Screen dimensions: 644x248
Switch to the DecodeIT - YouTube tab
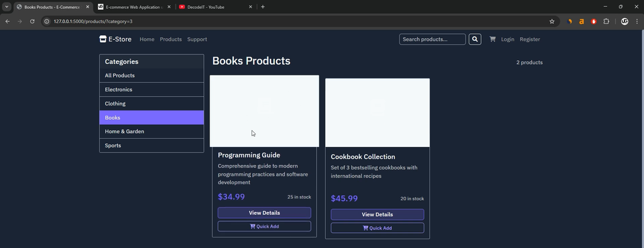click(x=216, y=7)
